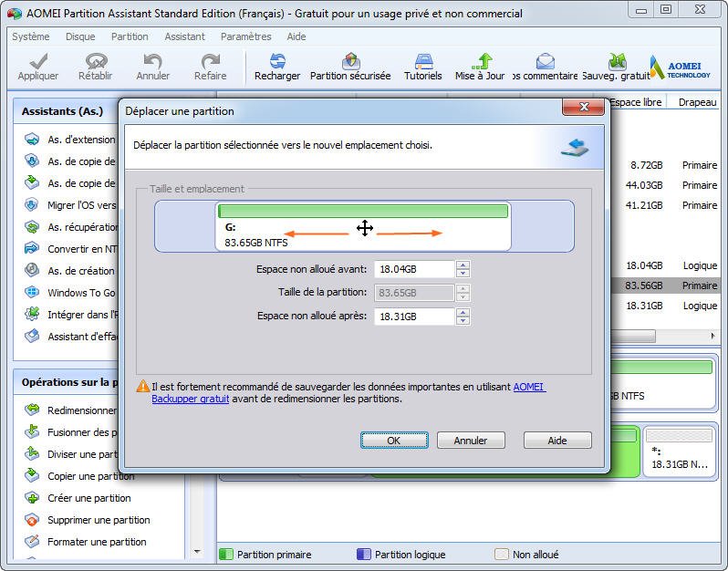The height and width of the screenshot is (571, 728).
Task: Click the Espace non alloué avant field
Action: point(414,269)
